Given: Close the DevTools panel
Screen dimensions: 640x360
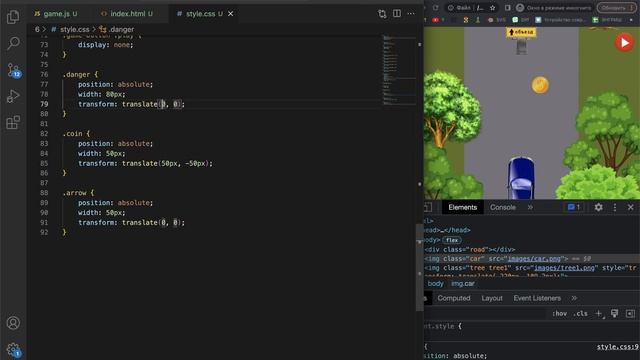Looking at the screenshot, I should [631, 207].
